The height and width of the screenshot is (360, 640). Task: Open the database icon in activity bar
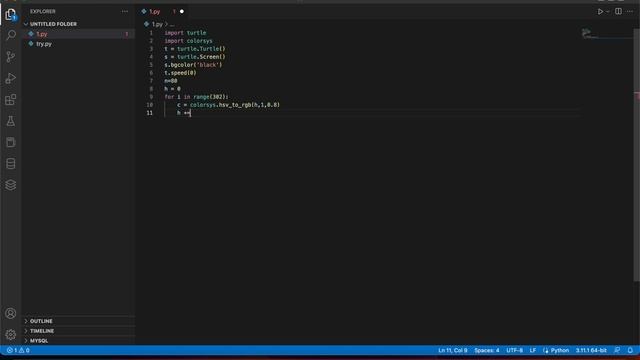point(11,164)
